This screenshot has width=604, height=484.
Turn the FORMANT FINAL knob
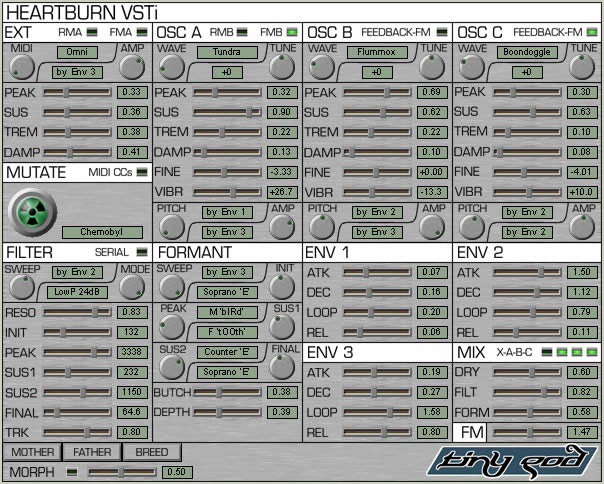click(x=282, y=367)
